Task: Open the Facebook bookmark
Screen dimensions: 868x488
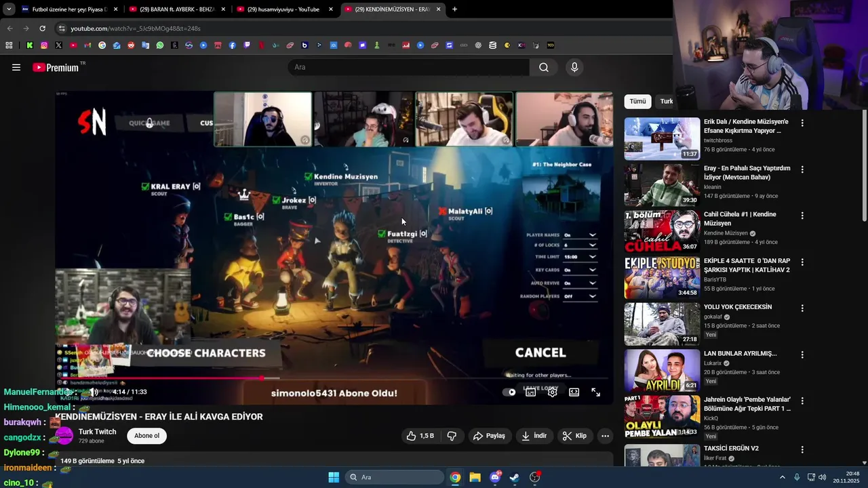Action: pos(232,45)
